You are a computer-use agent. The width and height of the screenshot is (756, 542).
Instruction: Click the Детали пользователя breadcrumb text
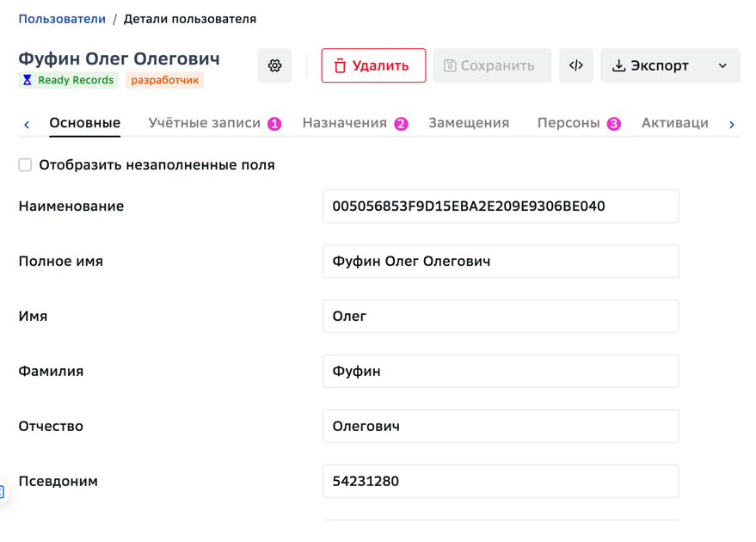click(x=190, y=19)
